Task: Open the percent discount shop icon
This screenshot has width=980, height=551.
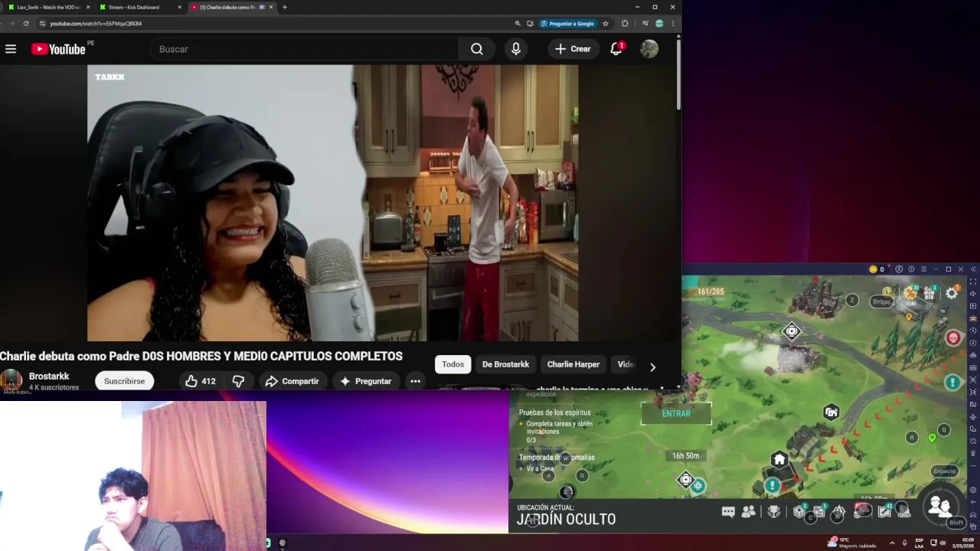Action: [910, 293]
